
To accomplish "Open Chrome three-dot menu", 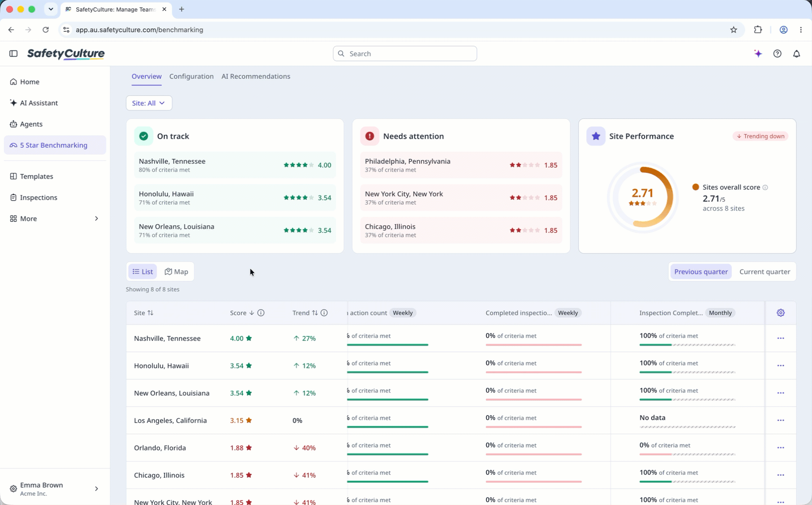I will tap(801, 30).
